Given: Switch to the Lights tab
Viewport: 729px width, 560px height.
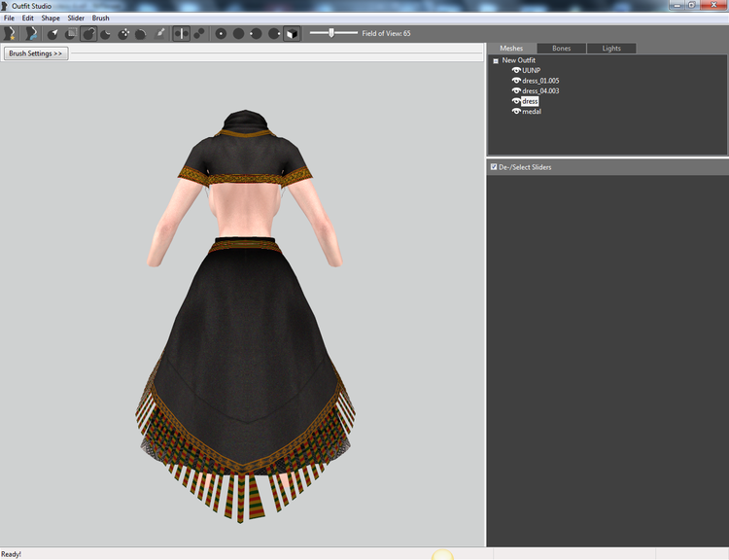Looking at the screenshot, I should [611, 49].
